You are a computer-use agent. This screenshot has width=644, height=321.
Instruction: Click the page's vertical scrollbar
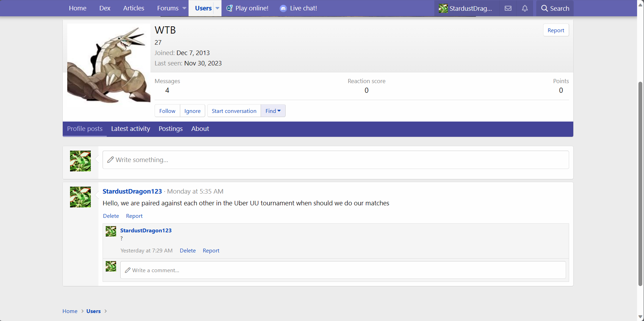tap(640, 184)
